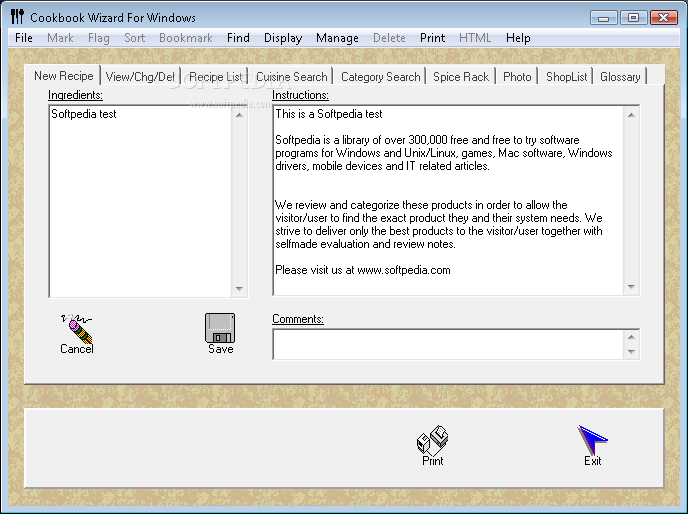Click the Exit arrow icon
This screenshot has width=688, height=514.
point(592,440)
